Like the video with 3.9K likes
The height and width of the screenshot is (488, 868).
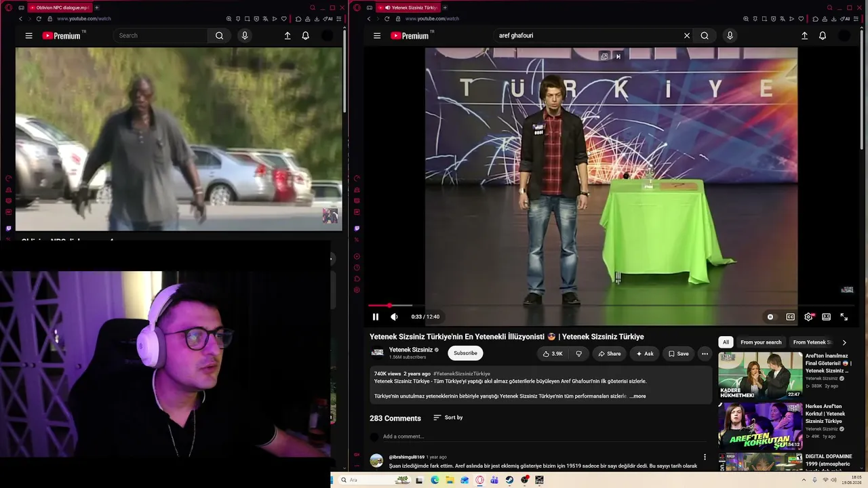click(x=553, y=353)
